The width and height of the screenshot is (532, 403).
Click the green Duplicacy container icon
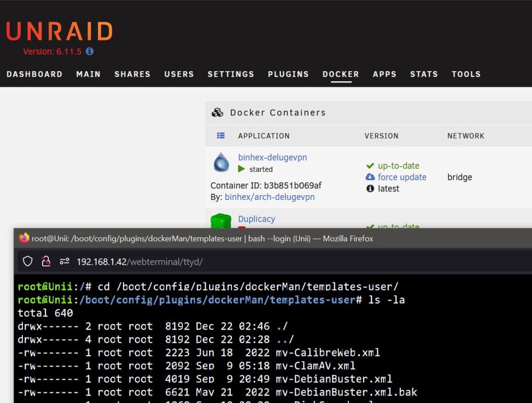coord(221,221)
